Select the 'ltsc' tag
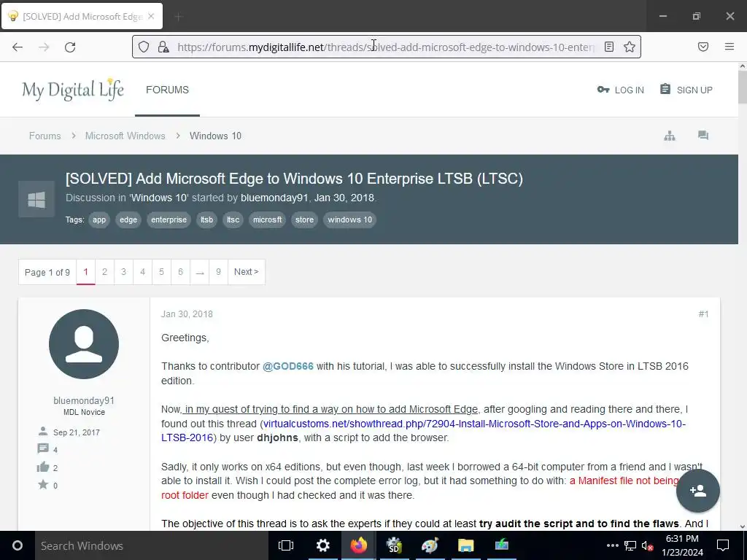 (x=233, y=219)
